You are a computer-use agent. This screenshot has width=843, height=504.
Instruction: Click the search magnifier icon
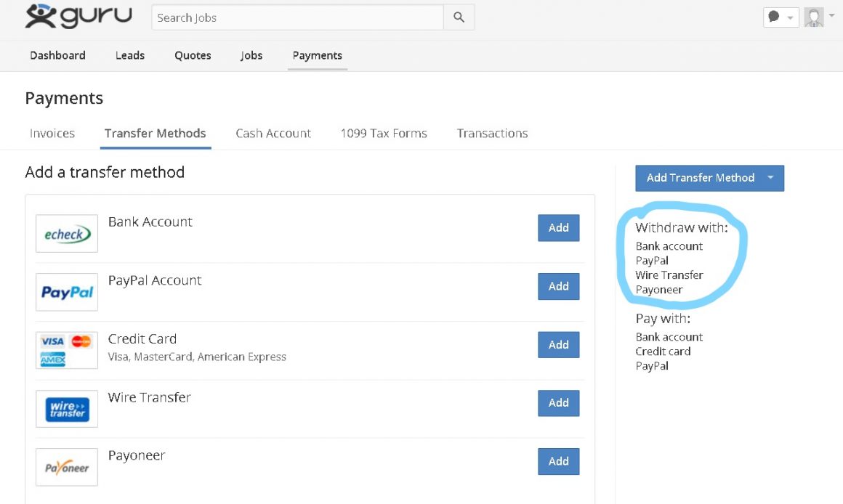coord(459,17)
